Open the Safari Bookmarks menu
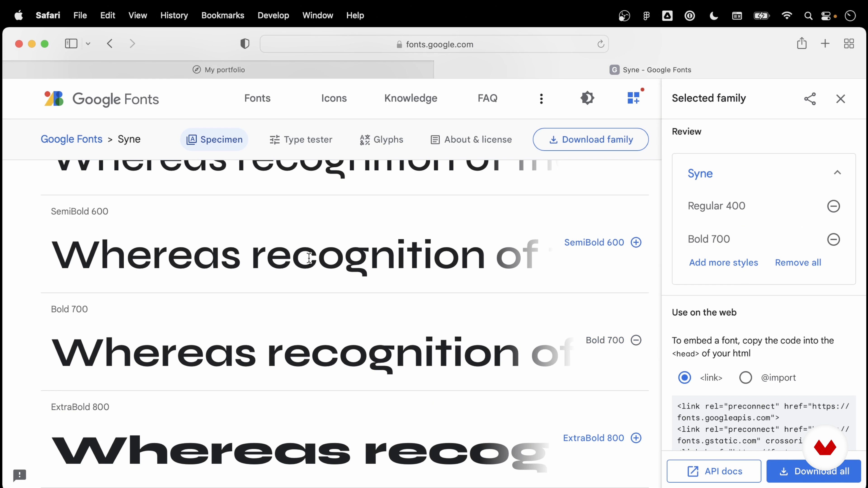 point(222,16)
